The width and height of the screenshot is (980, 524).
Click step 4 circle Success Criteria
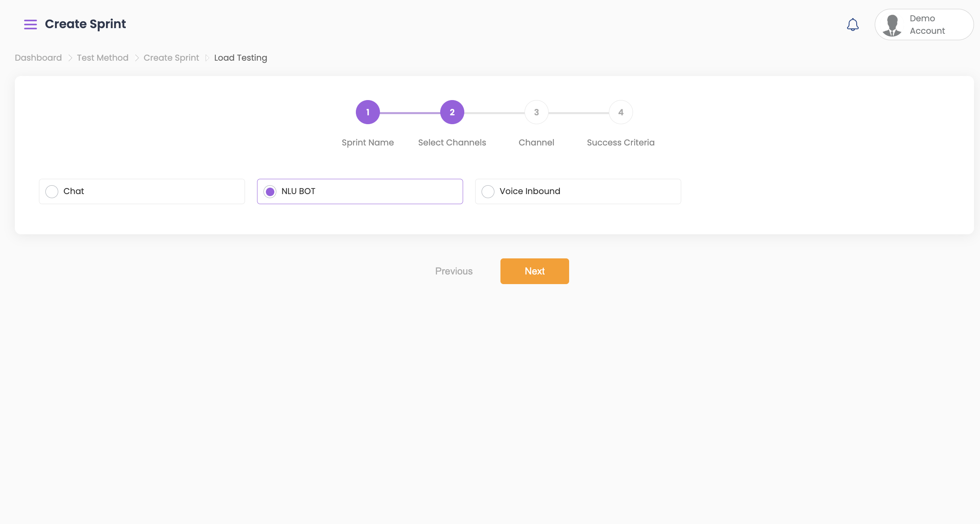[x=621, y=113]
